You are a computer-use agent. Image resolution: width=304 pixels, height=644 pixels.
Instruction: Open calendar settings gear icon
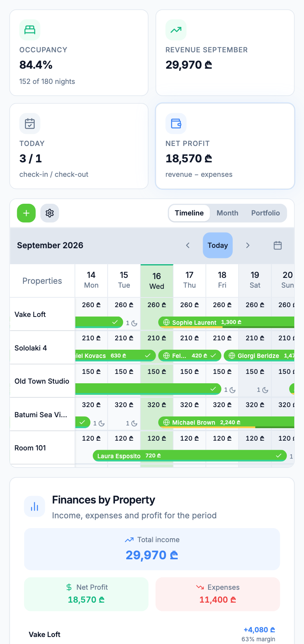[49, 213]
